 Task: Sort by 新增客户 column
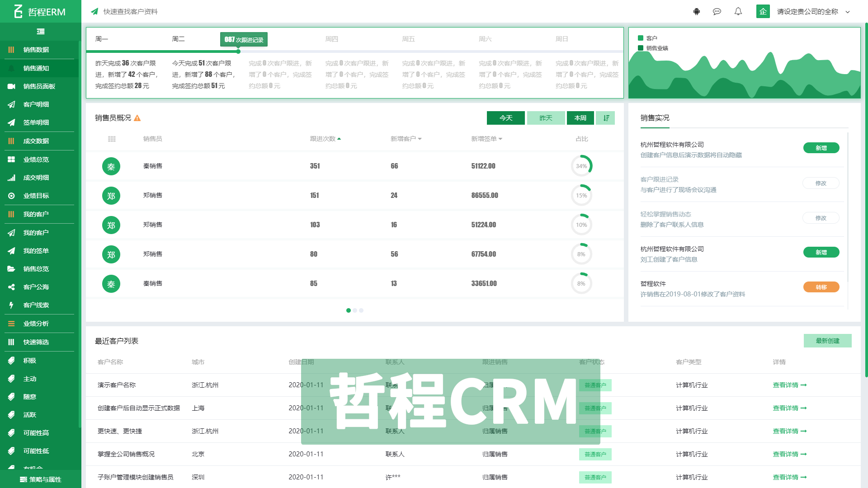click(406, 139)
